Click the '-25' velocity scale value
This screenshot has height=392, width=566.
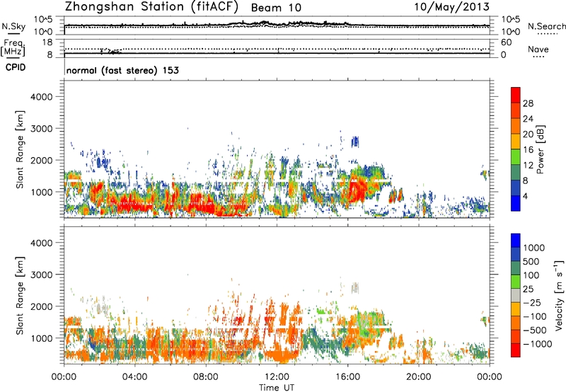pos(532,303)
